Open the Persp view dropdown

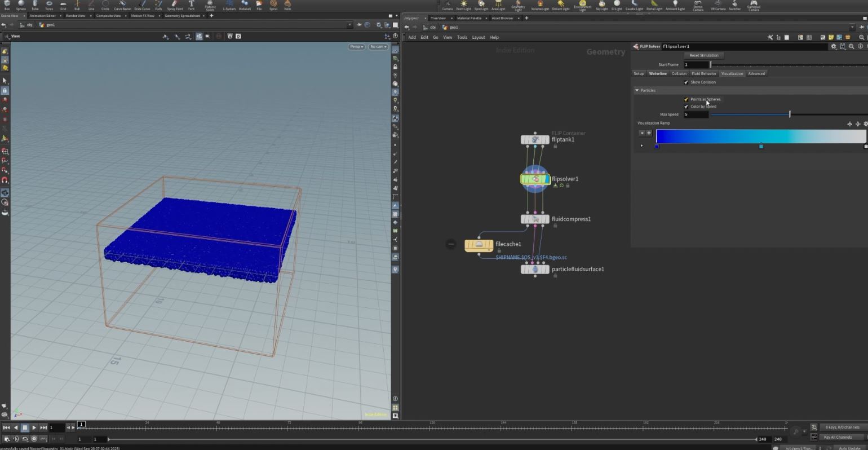[x=356, y=47]
